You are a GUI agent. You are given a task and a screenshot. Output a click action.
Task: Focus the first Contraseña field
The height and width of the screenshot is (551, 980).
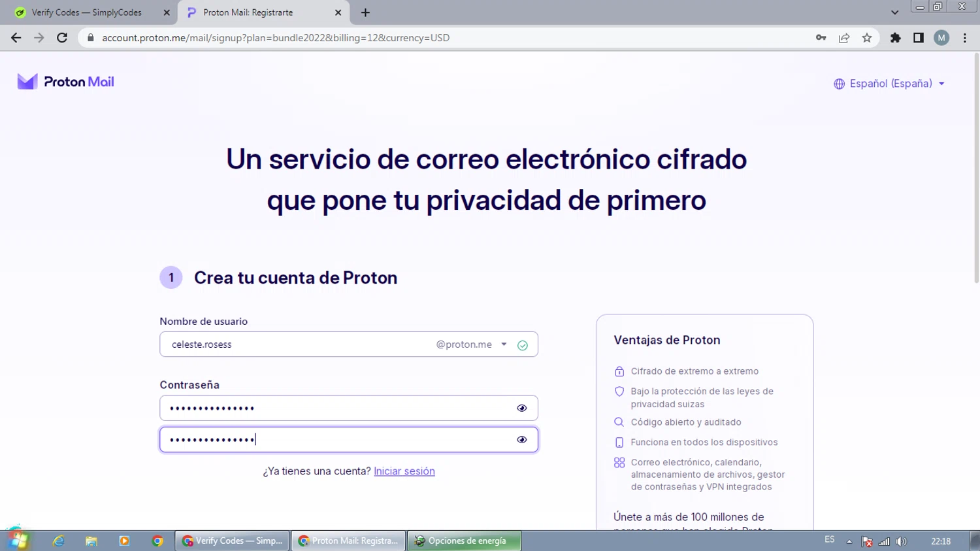(349, 408)
